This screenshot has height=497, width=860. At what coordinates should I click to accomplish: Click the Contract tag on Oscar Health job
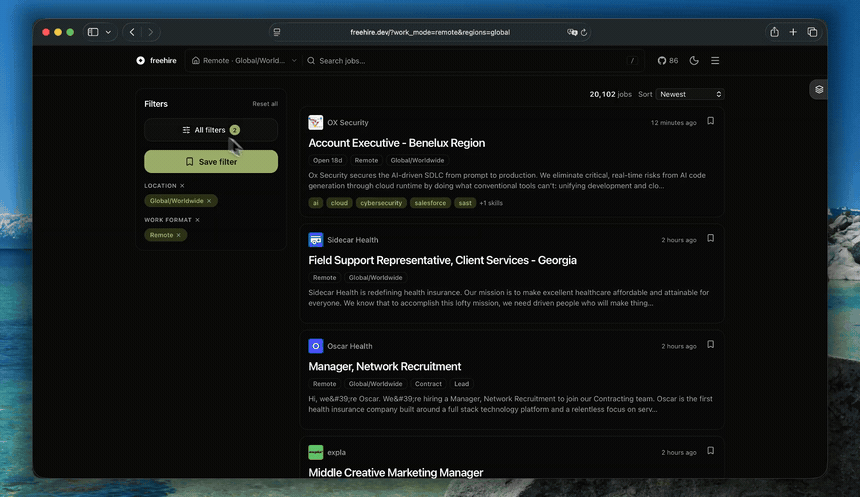point(428,384)
